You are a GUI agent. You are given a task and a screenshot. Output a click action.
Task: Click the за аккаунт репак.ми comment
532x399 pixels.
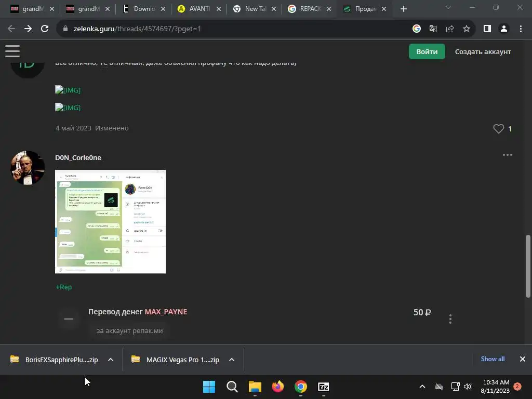129,331
